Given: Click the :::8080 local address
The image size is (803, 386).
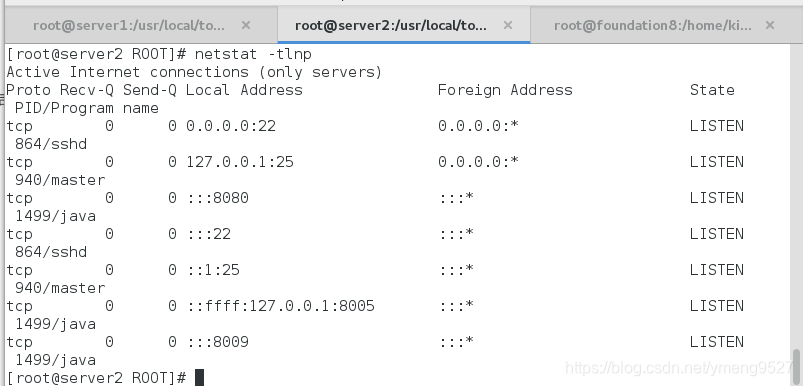Looking at the screenshot, I should tap(217, 198).
